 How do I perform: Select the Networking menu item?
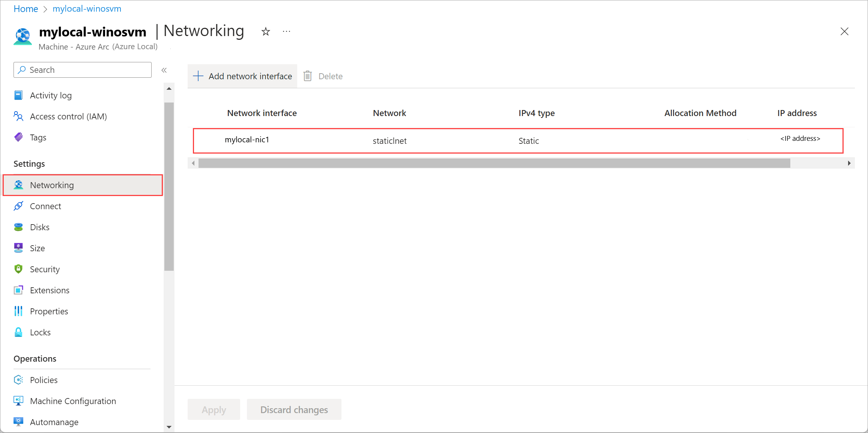(x=52, y=185)
